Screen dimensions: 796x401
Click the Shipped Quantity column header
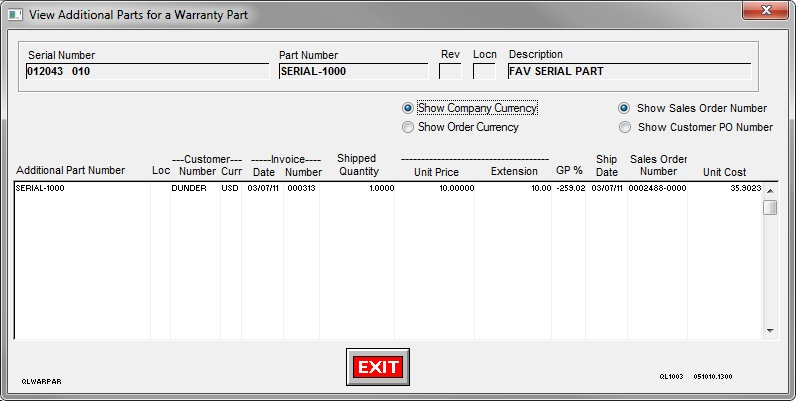click(358, 165)
